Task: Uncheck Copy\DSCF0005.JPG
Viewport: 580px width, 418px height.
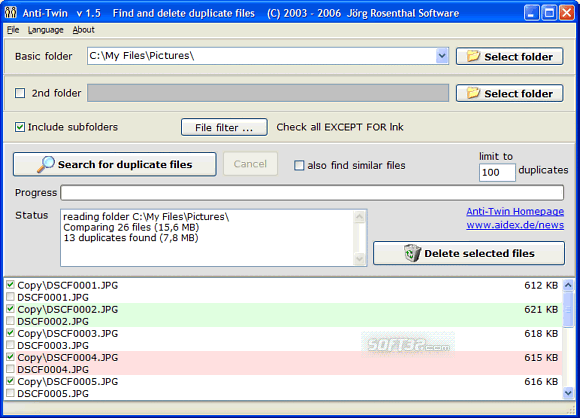Action: (x=10, y=381)
